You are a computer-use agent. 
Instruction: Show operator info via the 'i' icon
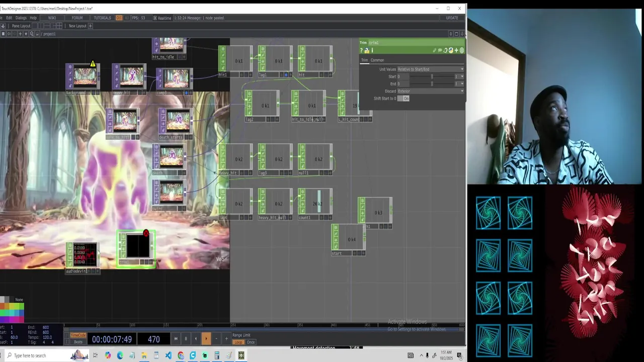click(372, 50)
